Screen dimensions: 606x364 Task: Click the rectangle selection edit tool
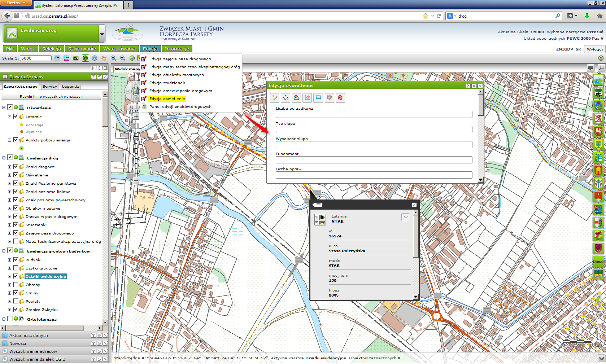pyautogui.click(x=318, y=98)
